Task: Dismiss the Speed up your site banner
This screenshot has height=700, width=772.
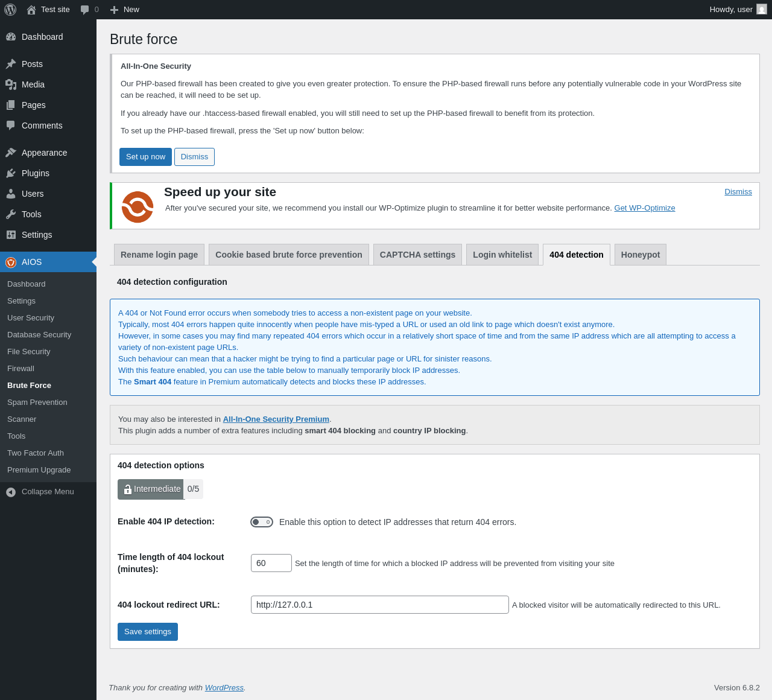Action: [x=738, y=192]
